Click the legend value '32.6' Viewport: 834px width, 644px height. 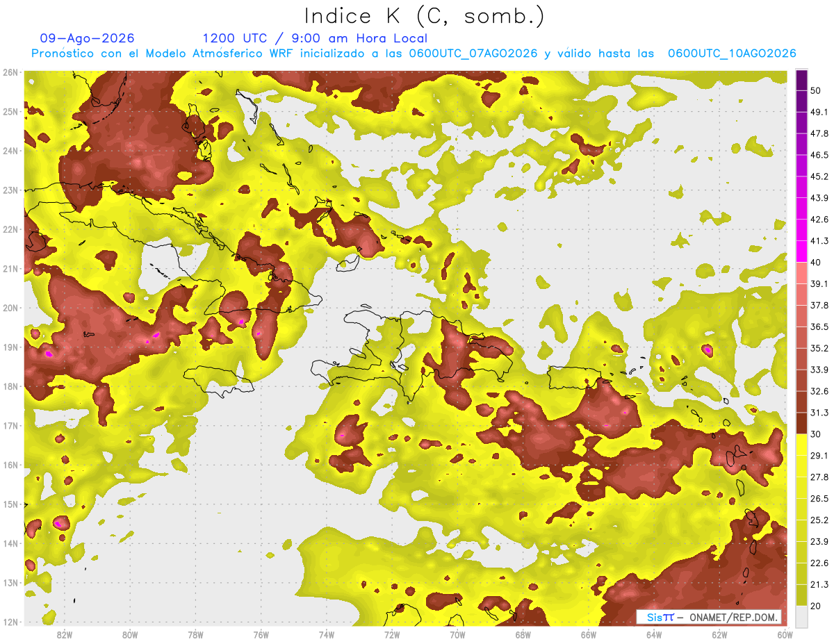pos(819,391)
